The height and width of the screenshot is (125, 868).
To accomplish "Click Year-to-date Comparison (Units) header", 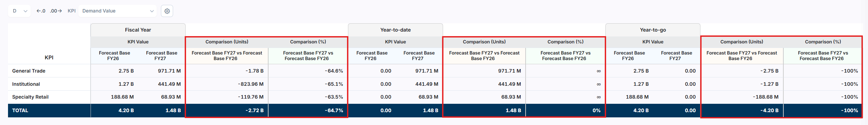I will click(x=484, y=42).
